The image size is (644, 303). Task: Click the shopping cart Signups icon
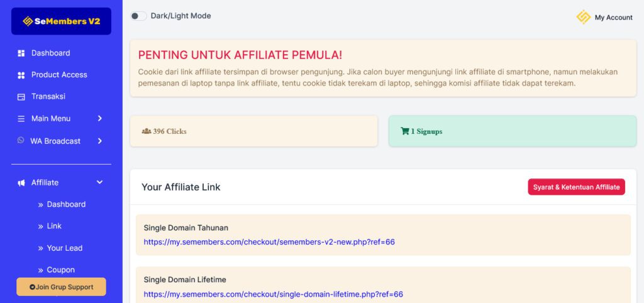(404, 131)
